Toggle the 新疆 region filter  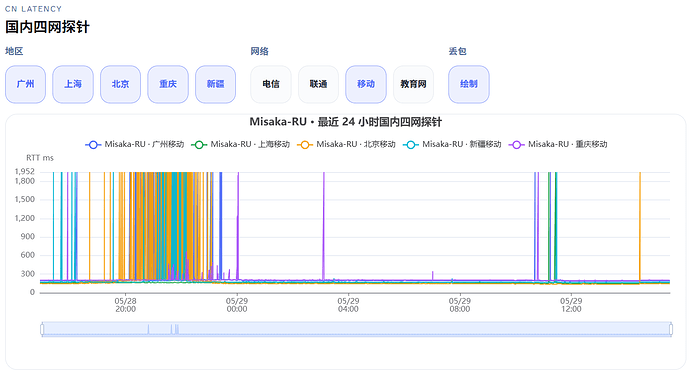(x=216, y=84)
